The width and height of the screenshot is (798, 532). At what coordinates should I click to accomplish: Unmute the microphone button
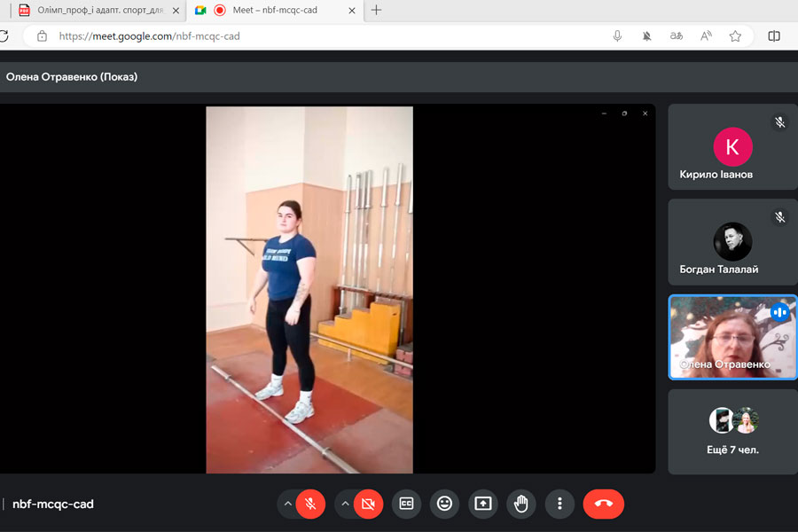(x=310, y=504)
